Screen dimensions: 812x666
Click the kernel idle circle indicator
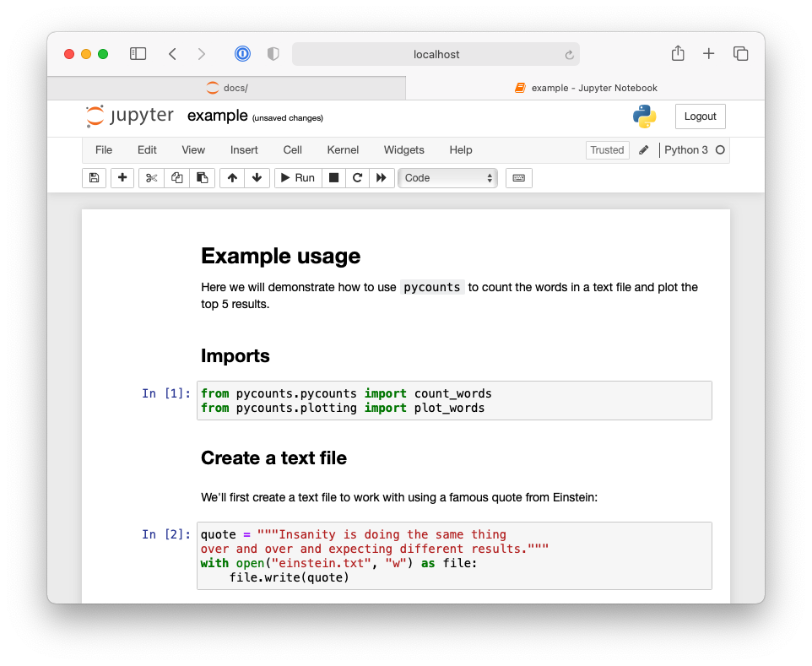click(x=720, y=150)
